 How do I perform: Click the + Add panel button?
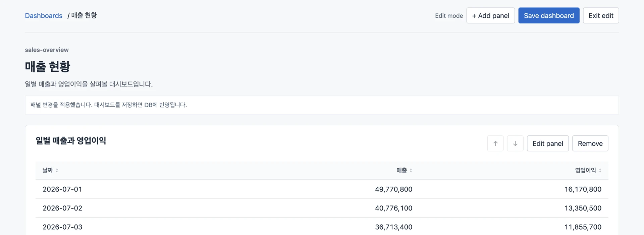[x=490, y=15]
